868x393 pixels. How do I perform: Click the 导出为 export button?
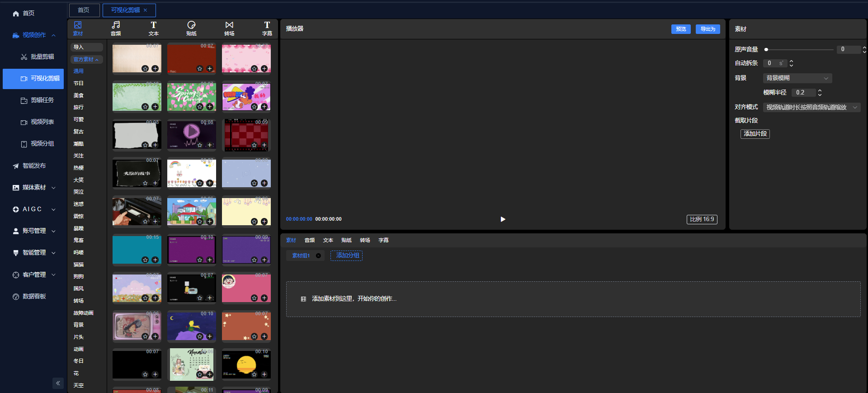click(708, 29)
